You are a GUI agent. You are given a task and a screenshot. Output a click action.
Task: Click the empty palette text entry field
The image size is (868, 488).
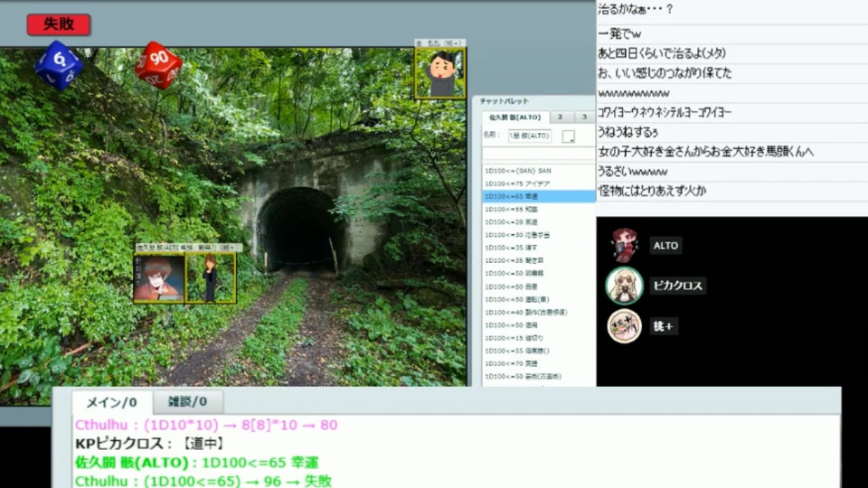(539, 155)
